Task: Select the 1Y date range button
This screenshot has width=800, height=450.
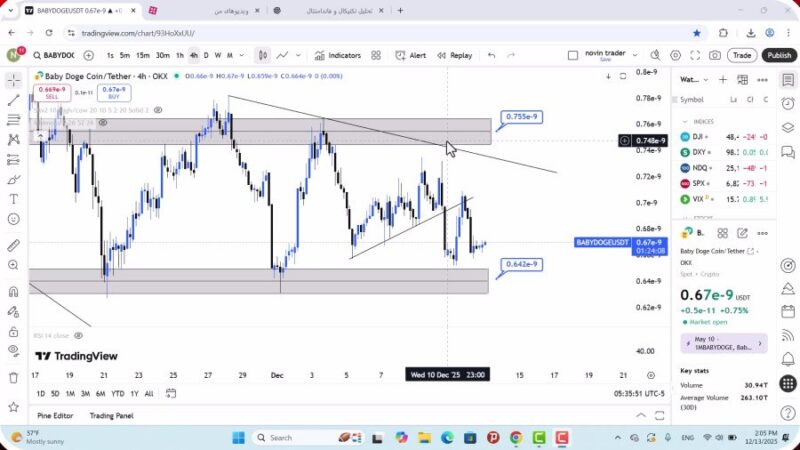Action: 134,393
